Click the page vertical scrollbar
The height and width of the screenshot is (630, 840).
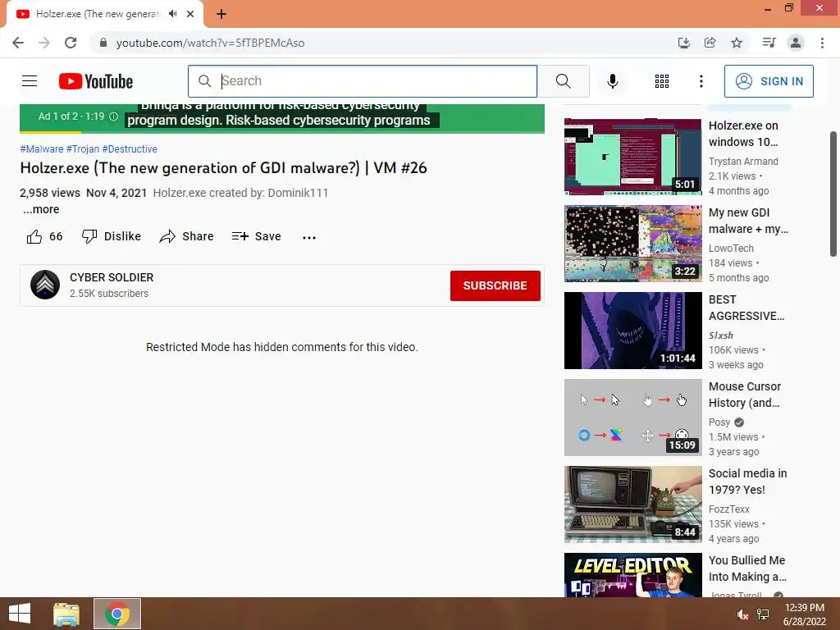coord(833,194)
